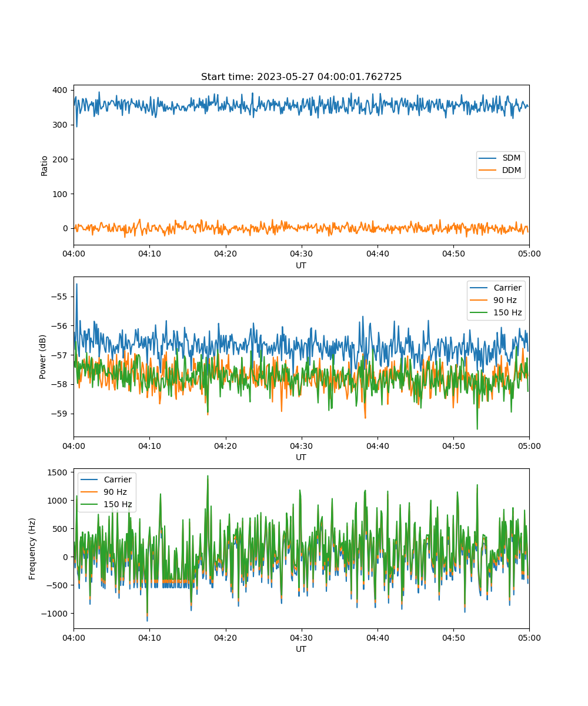Click the 04:50 tick under the Frequency plot
Image resolution: width=588 pixels, height=706 pixels.
click(453, 638)
